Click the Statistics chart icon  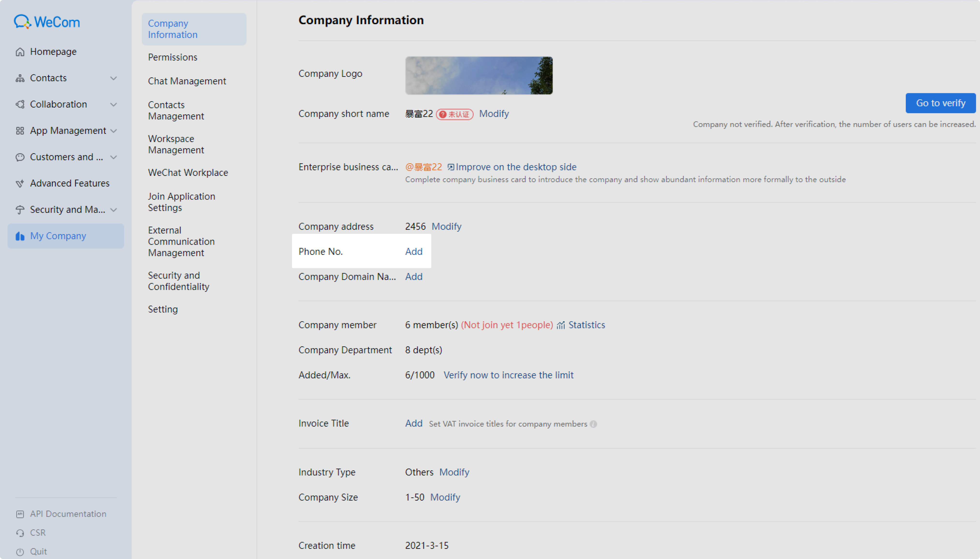pos(561,325)
